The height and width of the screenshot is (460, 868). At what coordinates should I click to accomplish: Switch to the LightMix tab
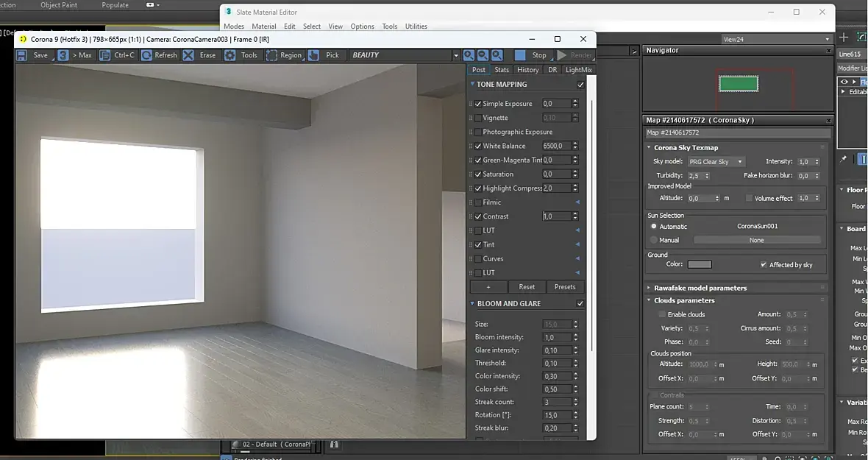pyautogui.click(x=579, y=70)
